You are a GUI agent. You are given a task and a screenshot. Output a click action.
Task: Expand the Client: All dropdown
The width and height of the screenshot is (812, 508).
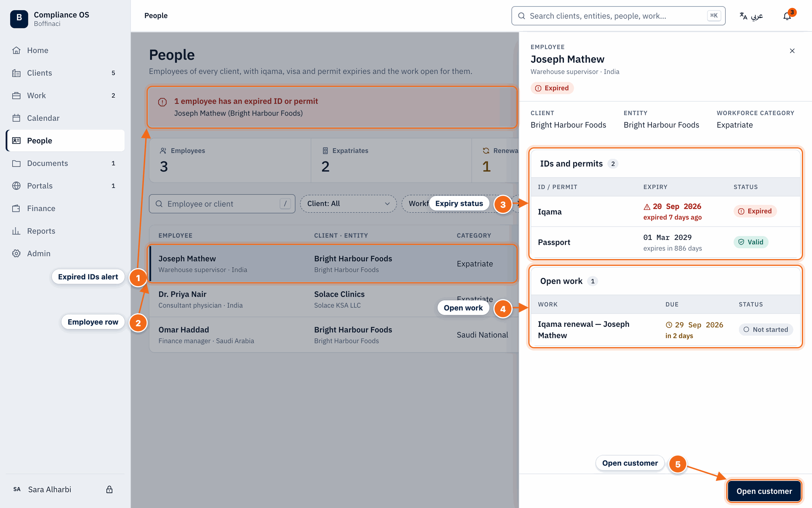(x=348, y=204)
